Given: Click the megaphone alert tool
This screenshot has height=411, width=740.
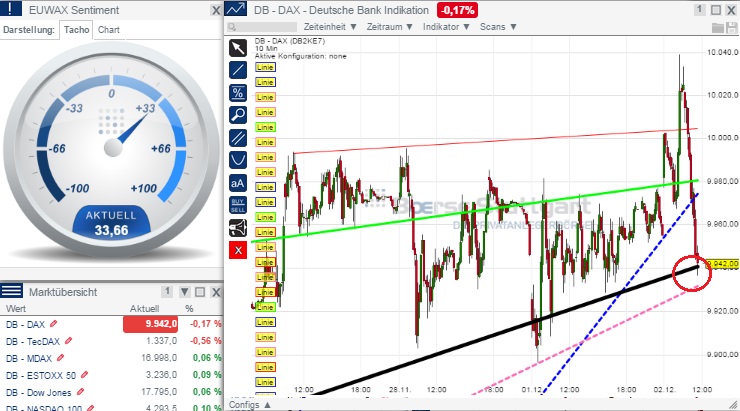Looking at the screenshot, I should [238, 228].
